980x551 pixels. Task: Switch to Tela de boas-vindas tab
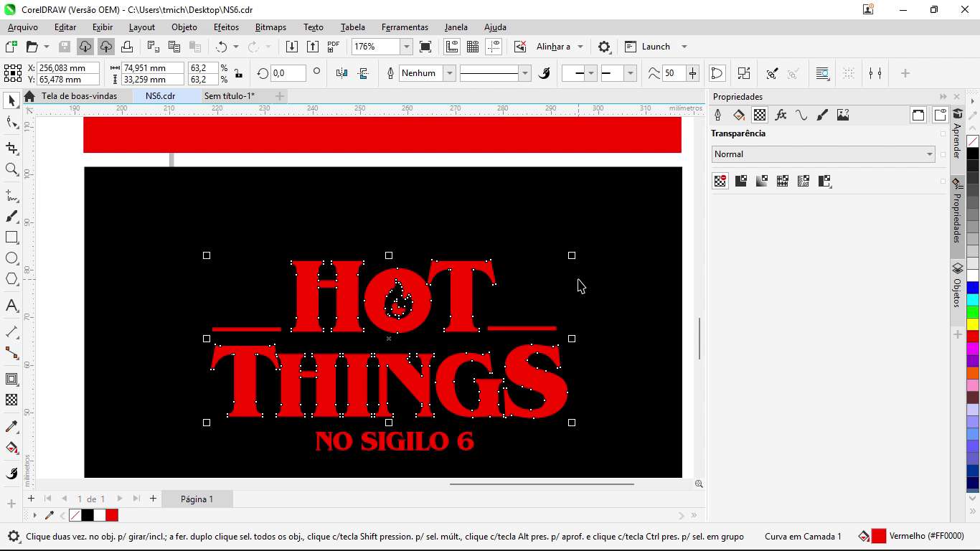[x=79, y=96]
